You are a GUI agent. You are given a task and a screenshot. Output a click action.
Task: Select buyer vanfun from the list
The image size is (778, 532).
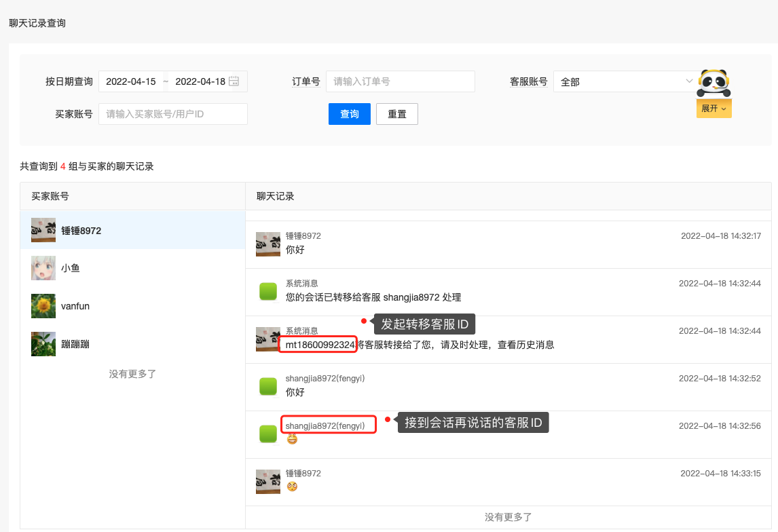click(x=75, y=306)
